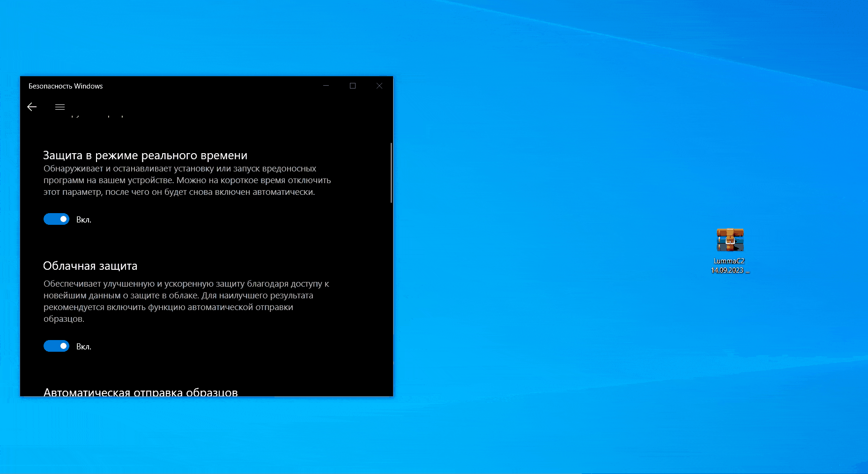Viewport: 868px width, 474px height.
Task: Select the LummaC2 archive icon on the desktop
Action: tap(730, 240)
